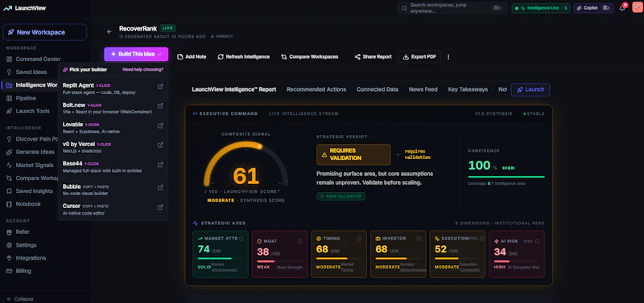Open Lovable external link icon
Image resolution: width=644 pixels, height=303 pixels.
160,125
